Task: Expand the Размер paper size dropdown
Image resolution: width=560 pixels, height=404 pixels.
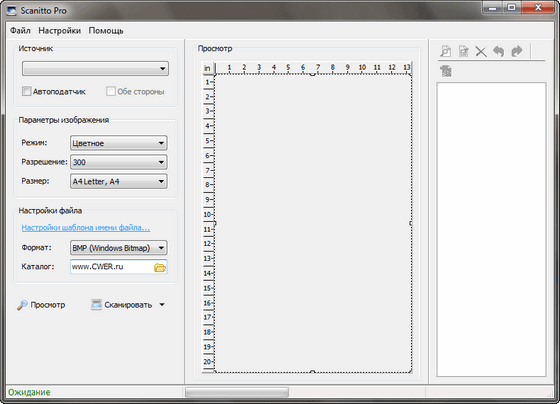Action: (x=119, y=181)
